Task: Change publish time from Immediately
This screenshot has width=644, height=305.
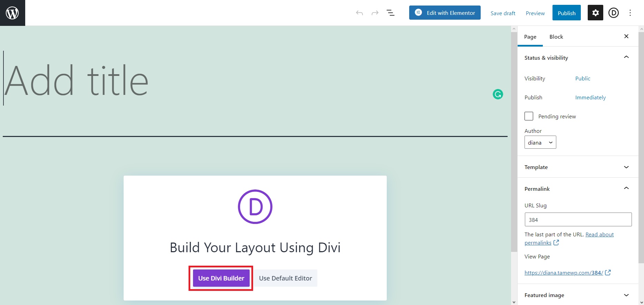Action: [x=590, y=97]
